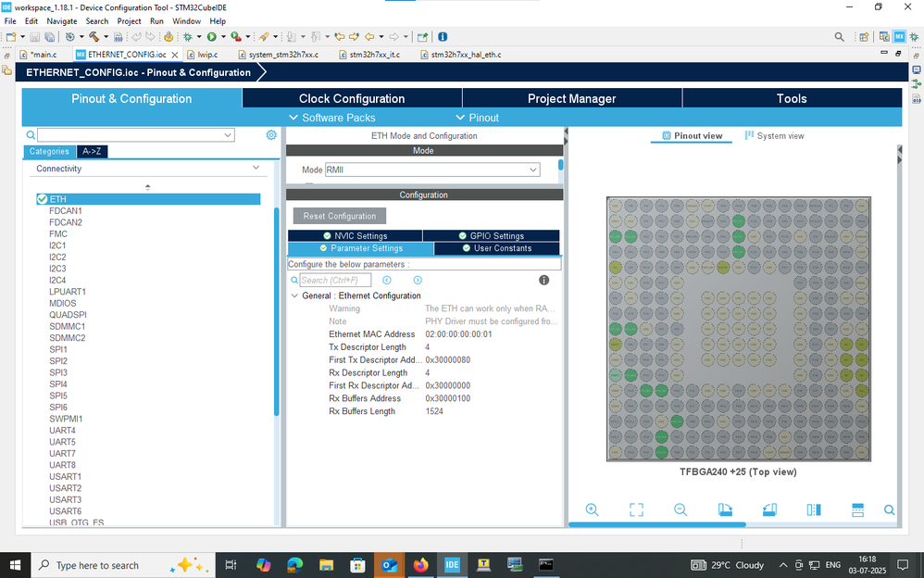Go to previous search result arrow
This screenshot has width=924, height=578.
(x=387, y=280)
